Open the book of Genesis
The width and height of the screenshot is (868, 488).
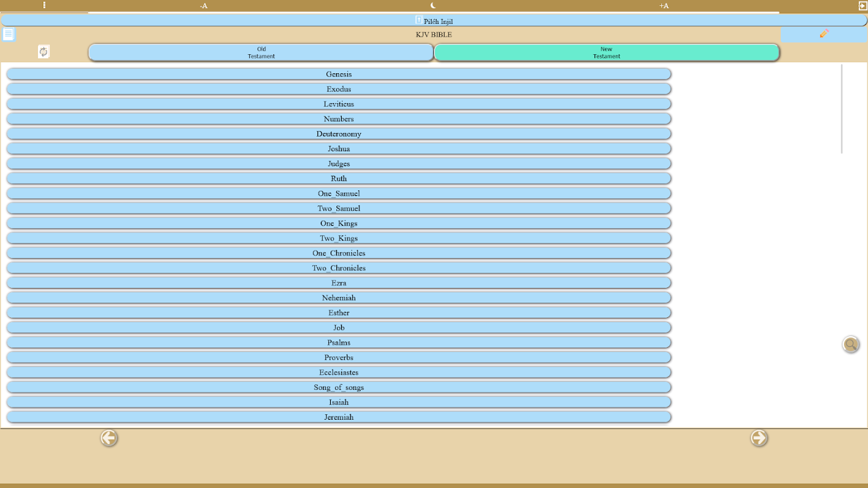(x=339, y=74)
